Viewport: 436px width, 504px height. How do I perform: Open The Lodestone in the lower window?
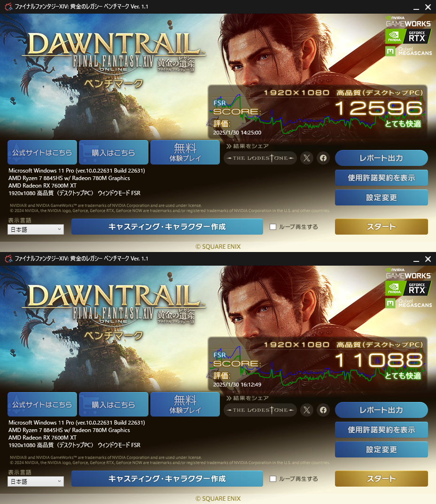click(x=260, y=410)
